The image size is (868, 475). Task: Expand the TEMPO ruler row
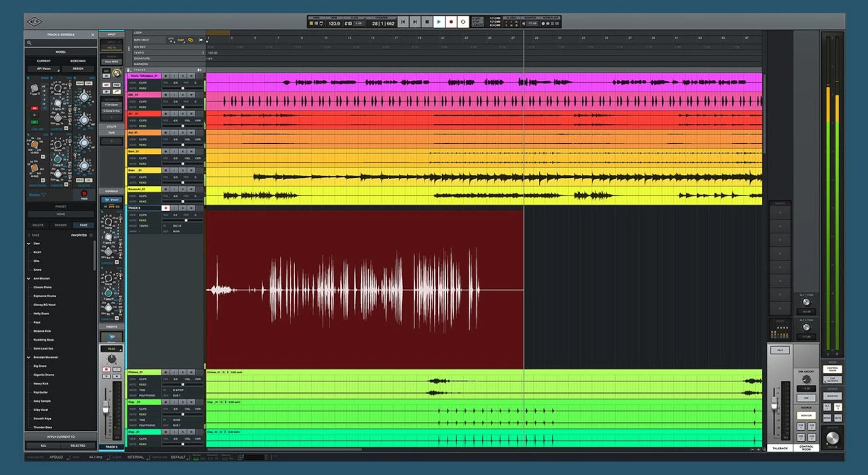(202, 52)
